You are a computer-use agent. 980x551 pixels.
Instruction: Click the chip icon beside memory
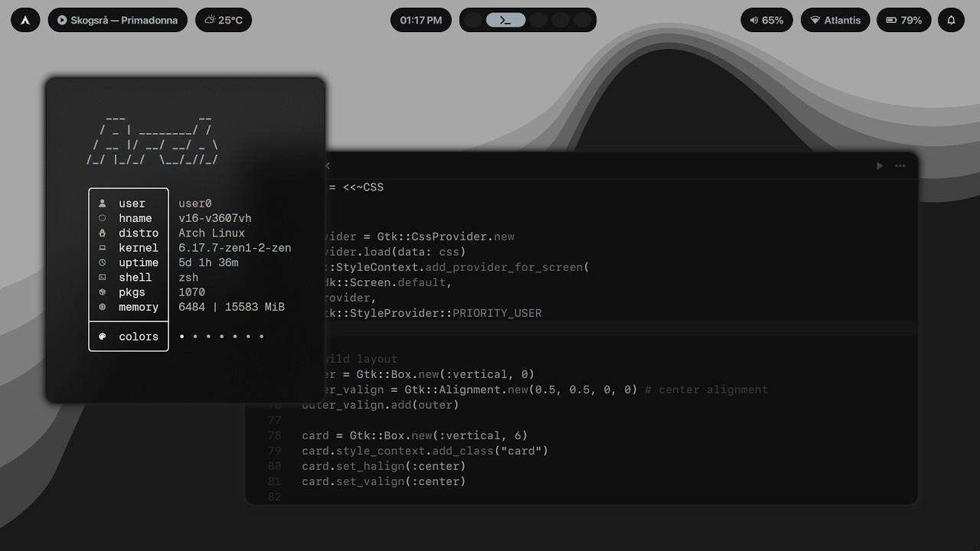(x=102, y=307)
